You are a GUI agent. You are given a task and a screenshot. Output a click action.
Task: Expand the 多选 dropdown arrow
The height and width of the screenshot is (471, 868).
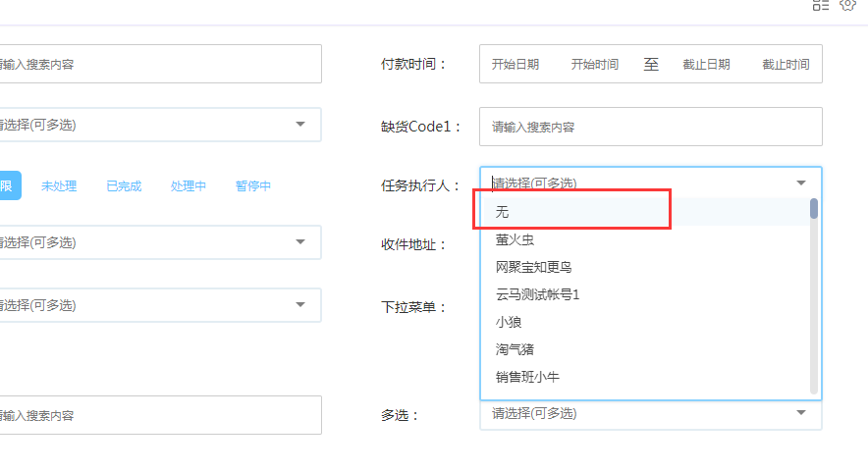pos(801,413)
